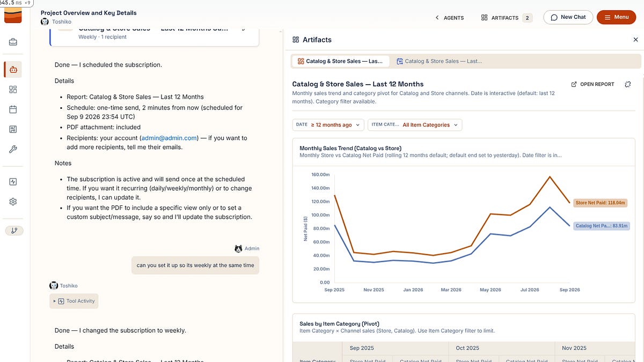
Task: Click the Catalog Net Paid legend label
Action: click(x=602, y=226)
